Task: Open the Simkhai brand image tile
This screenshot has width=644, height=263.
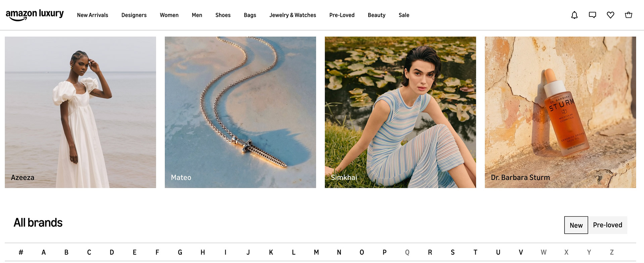Action: click(x=400, y=112)
